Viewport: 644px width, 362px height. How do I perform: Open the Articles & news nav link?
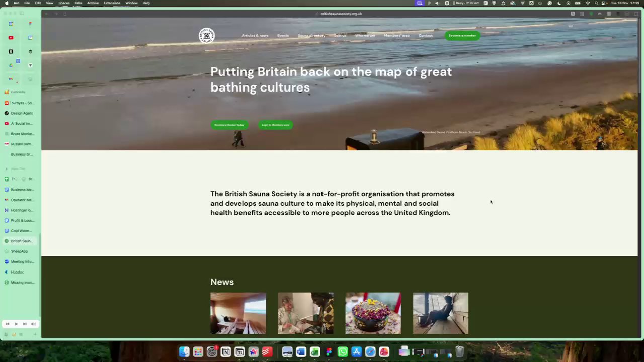pyautogui.click(x=255, y=36)
